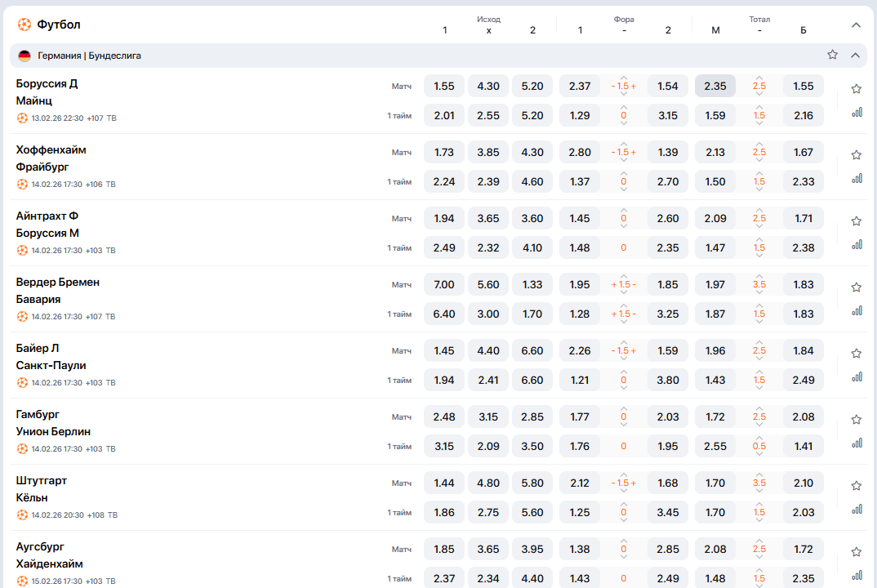877x588 pixels.
Task: Star the Айнтрахт Ф vs Боруссия М match
Action: [856, 221]
